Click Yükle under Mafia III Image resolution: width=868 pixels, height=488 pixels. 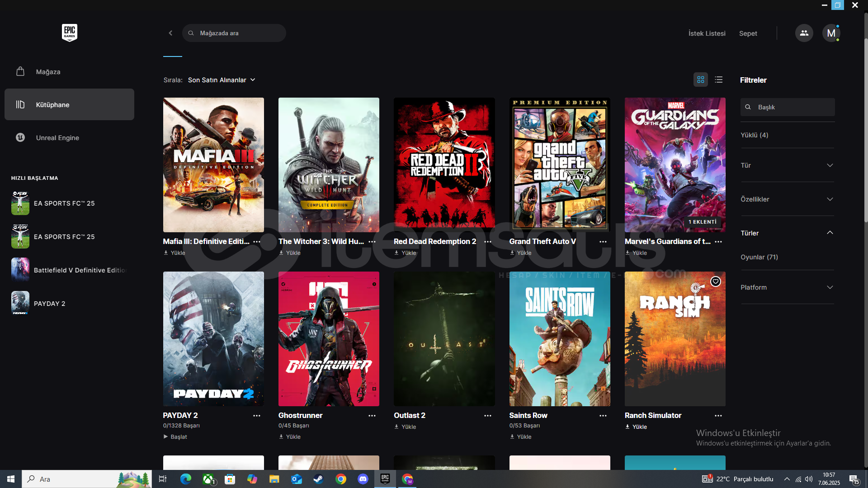[x=175, y=253]
